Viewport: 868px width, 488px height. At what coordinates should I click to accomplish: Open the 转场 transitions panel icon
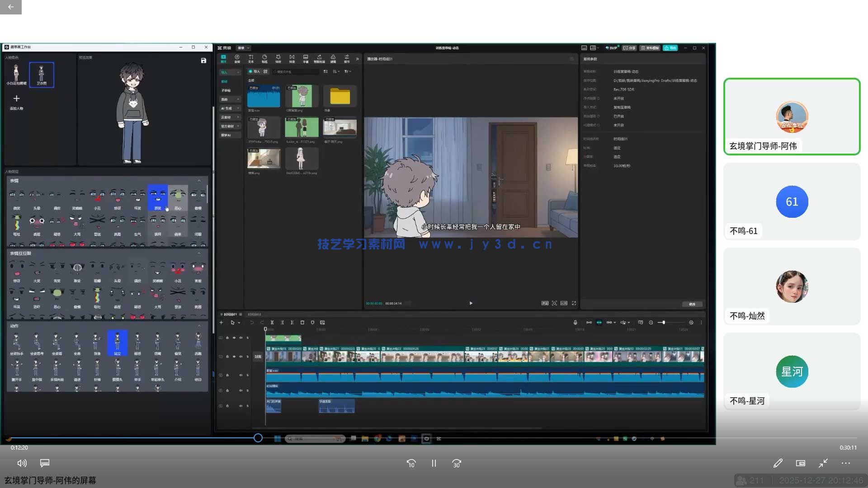(292, 59)
